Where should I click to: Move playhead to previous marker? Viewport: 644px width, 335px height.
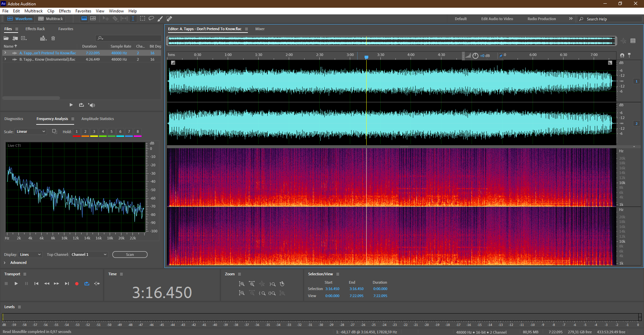pyautogui.click(x=36, y=284)
